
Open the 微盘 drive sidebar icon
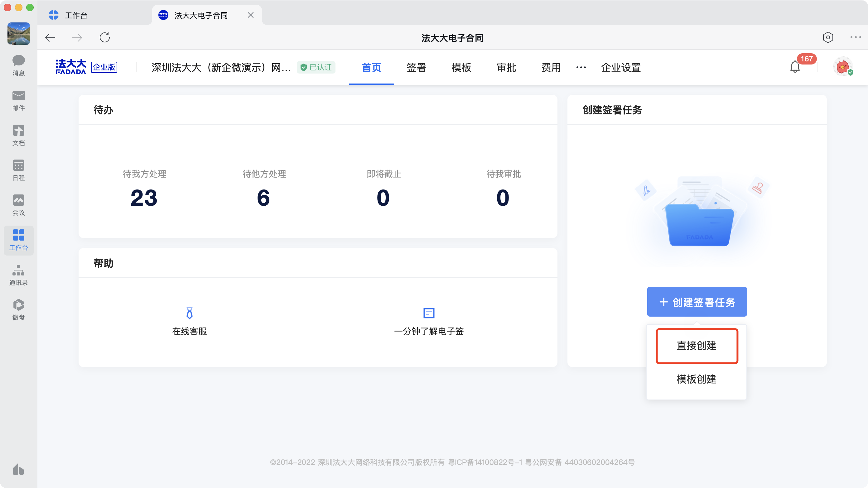pos(18,310)
